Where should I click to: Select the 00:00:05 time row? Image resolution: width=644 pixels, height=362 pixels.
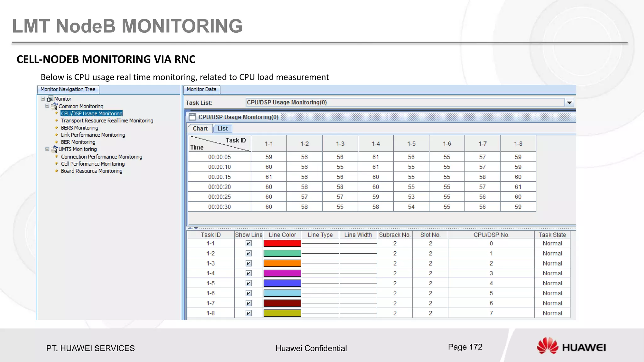[362, 157]
